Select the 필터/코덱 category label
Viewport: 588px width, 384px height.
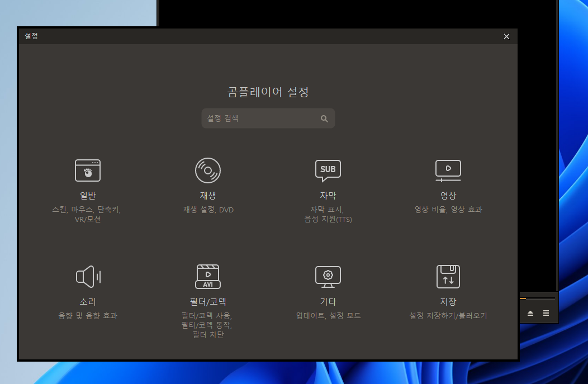[208, 301]
